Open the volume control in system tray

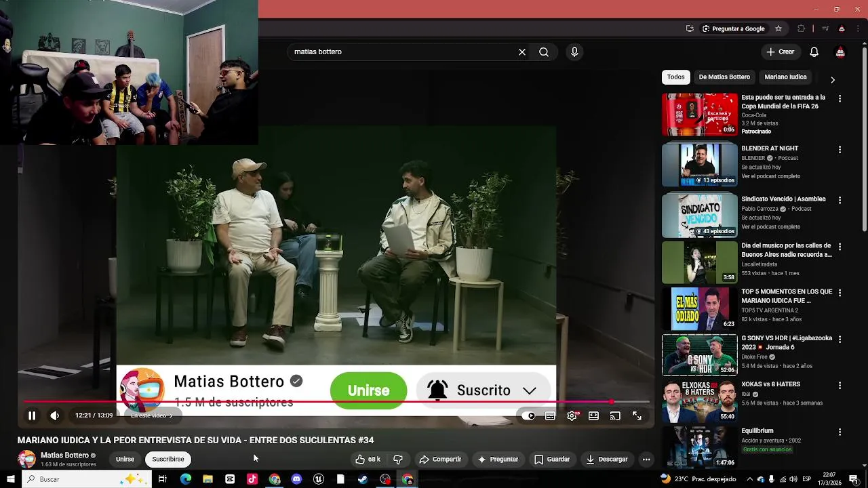793,479
